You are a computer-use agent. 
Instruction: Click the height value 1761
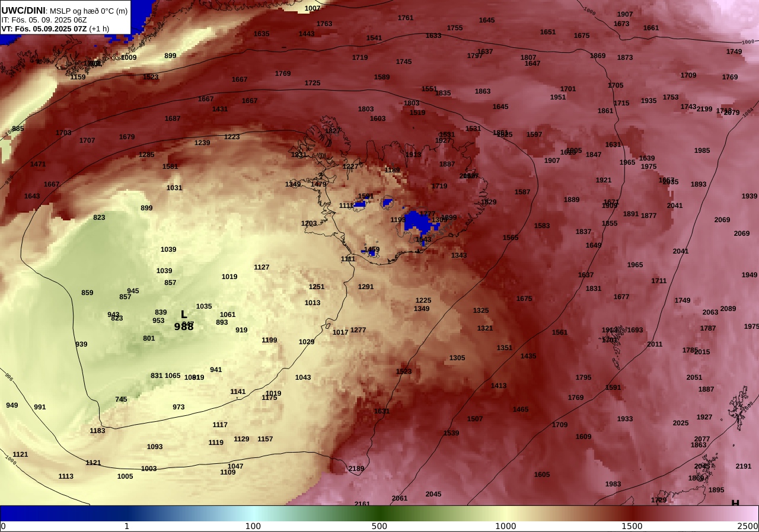tap(406, 18)
